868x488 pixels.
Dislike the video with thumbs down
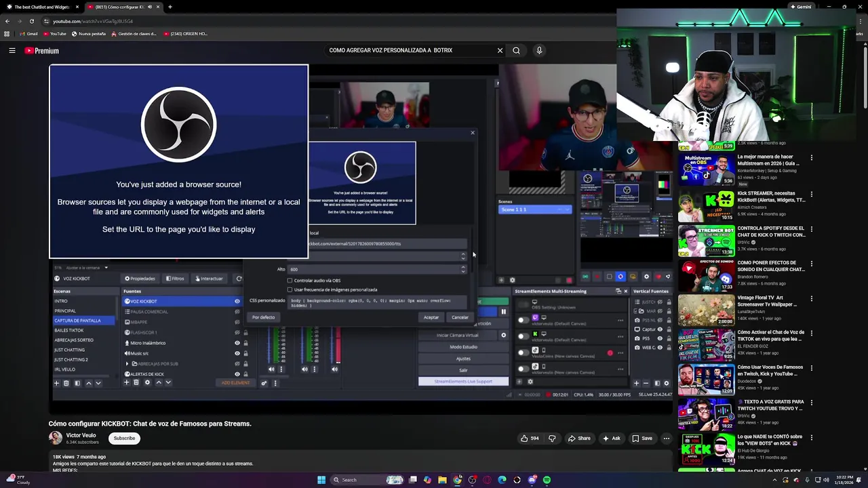(552, 439)
